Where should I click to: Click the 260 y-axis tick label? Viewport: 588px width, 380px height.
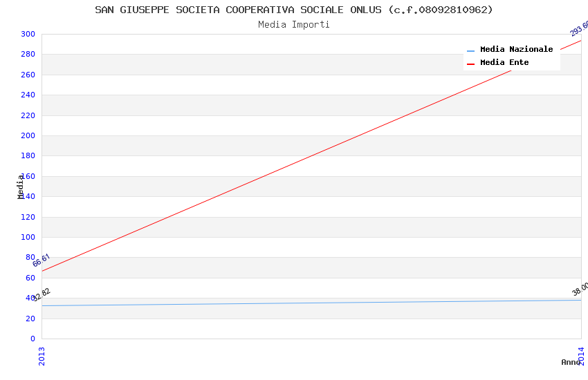tap(28, 75)
